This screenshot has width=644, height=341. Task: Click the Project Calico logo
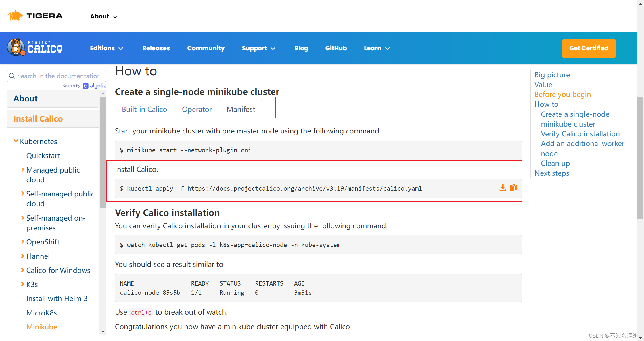coord(35,47)
